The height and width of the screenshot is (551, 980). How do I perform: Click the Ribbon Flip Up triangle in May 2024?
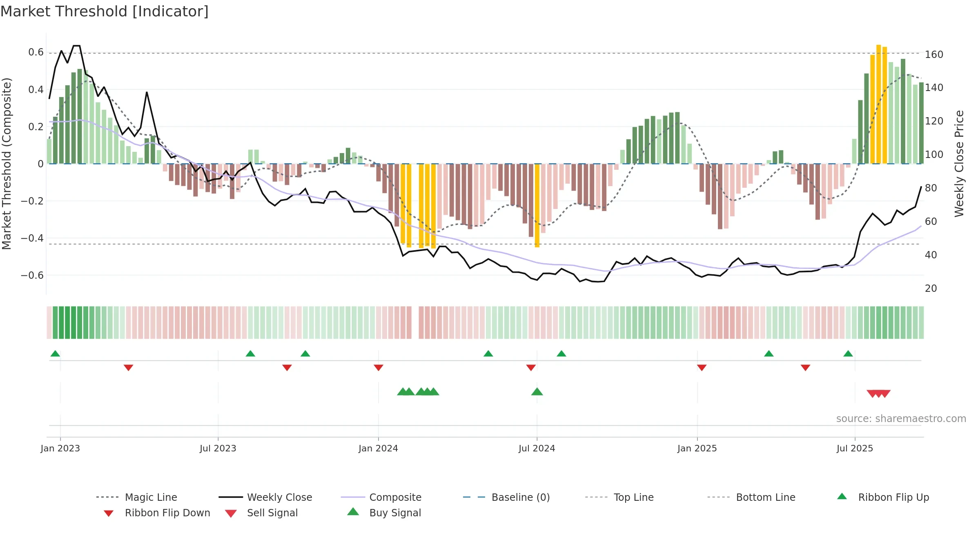click(488, 353)
